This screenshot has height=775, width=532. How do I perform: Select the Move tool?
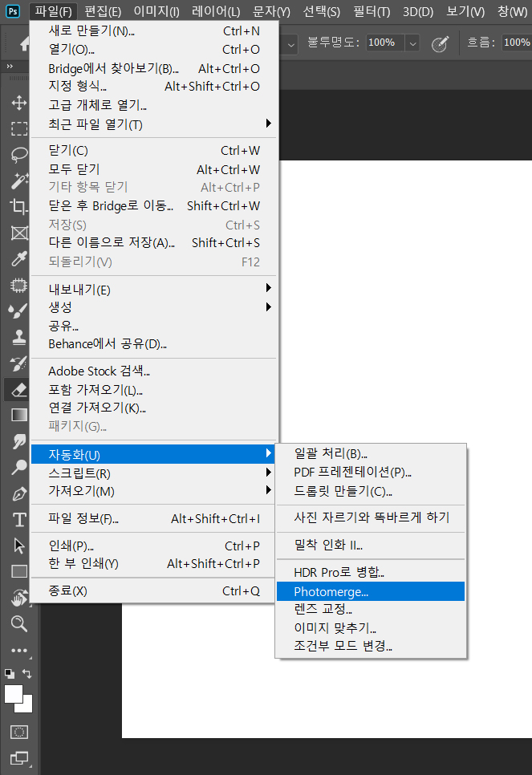pos(18,103)
